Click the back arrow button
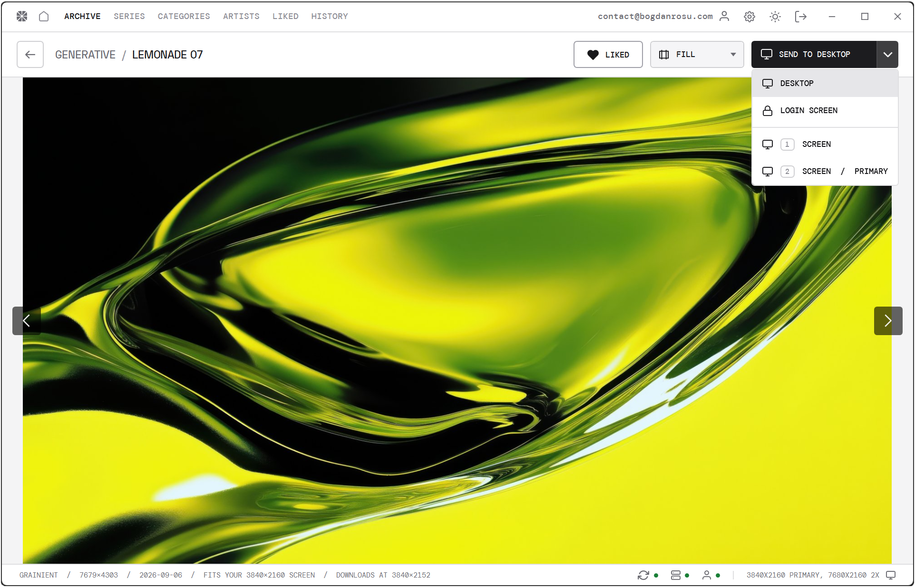Image resolution: width=915 pixels, height=588 pixels. (x=30, y=54)
